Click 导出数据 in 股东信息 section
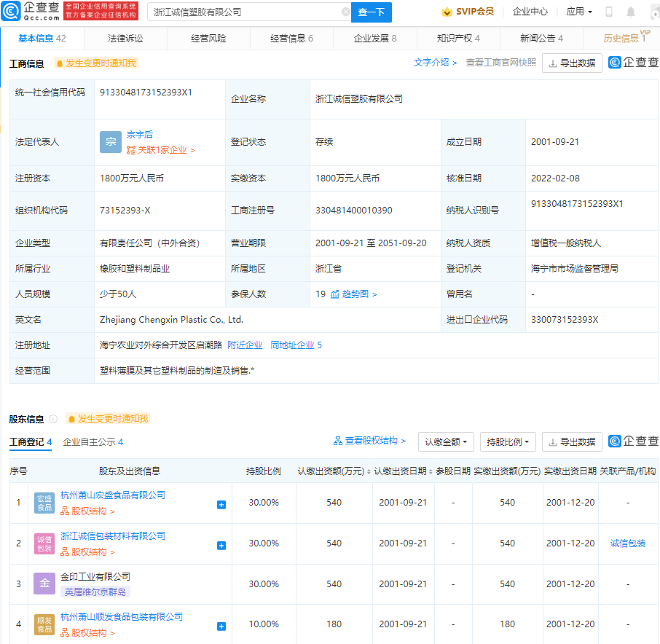The image size is (660, 644). coord(572,442)
